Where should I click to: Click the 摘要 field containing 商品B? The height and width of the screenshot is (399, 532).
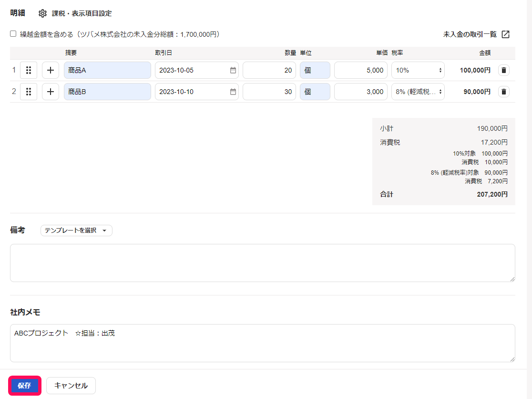tap(107, 92)
